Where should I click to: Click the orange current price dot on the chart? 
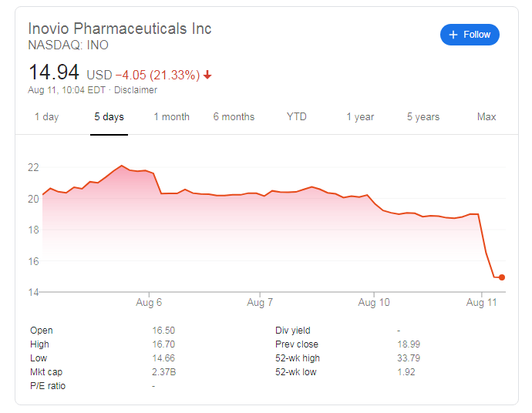(x=502, y=277)
